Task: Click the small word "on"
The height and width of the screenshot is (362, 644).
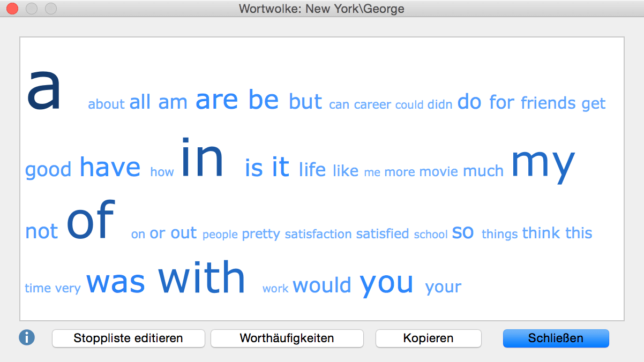Action: [x=138, y=234]
